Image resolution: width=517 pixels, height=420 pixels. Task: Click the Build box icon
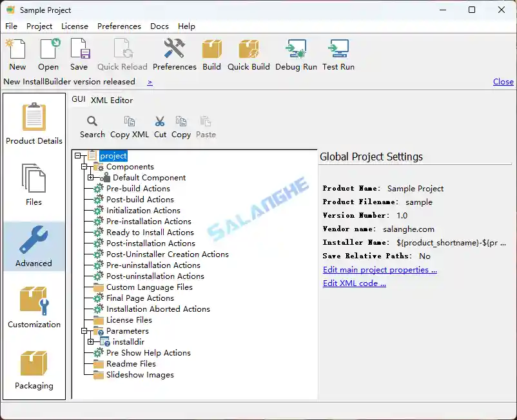[x=211, y=49]
